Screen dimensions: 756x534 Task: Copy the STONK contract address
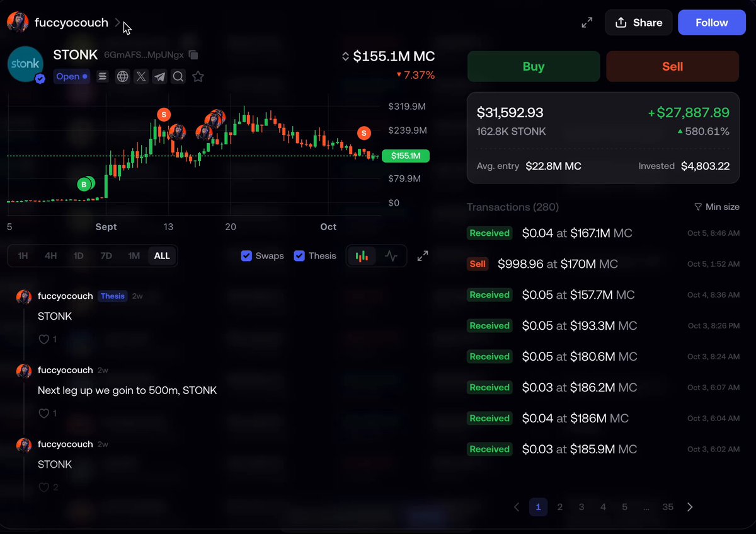coord(193,55)
